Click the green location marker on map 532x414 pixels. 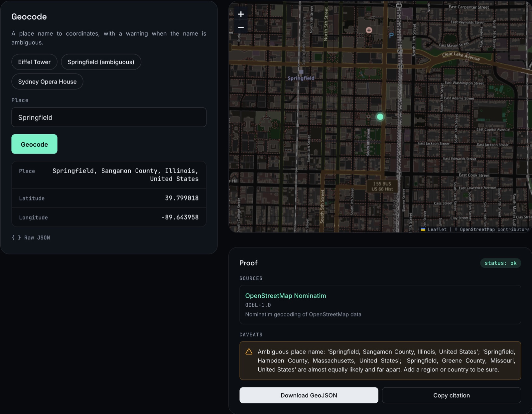pos(380,117)
